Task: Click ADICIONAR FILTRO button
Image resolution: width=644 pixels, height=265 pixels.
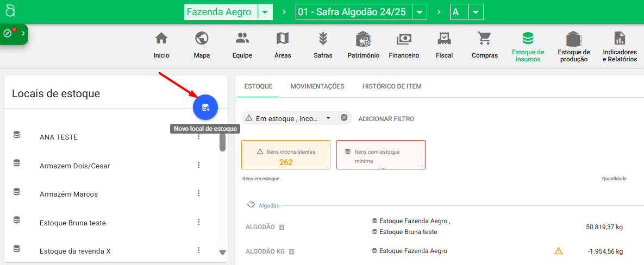Action: point(386,118)
